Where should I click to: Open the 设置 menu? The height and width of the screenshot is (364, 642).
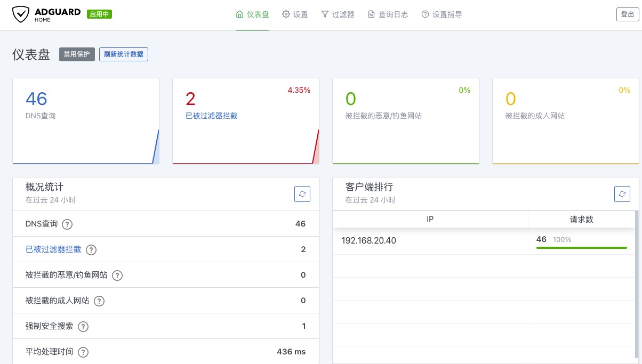coord(295,15)
